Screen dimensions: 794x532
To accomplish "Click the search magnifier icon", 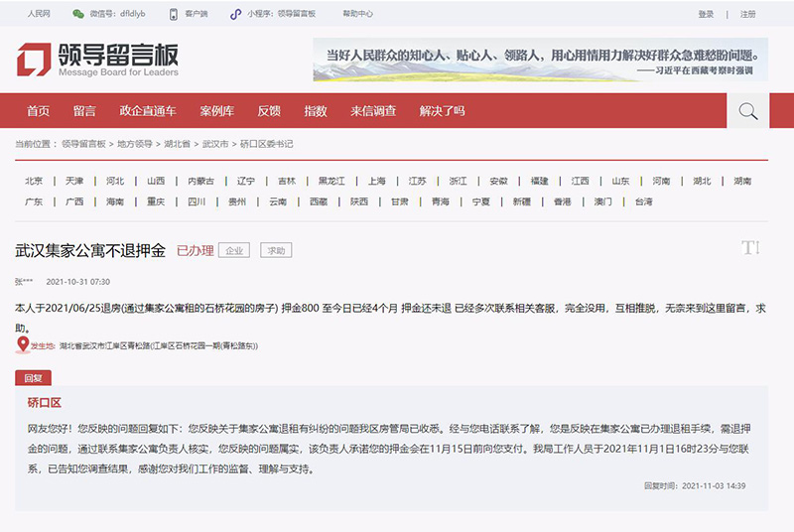I will tap(747, 111).
